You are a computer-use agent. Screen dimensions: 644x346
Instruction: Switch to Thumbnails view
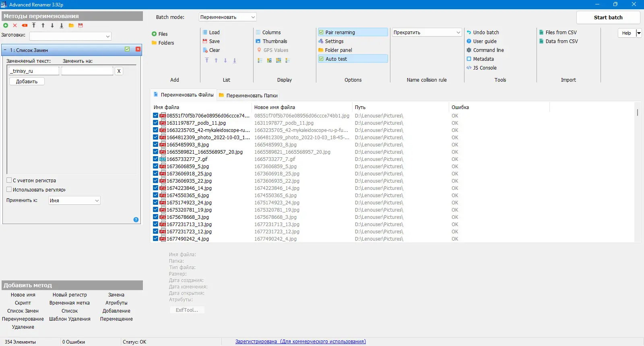click(271, 41)
